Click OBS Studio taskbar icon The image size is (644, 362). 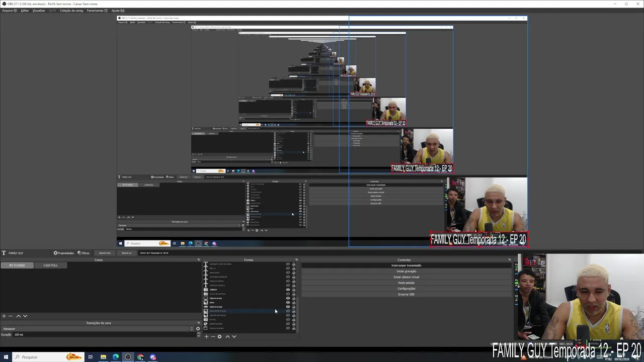(128, 357)
